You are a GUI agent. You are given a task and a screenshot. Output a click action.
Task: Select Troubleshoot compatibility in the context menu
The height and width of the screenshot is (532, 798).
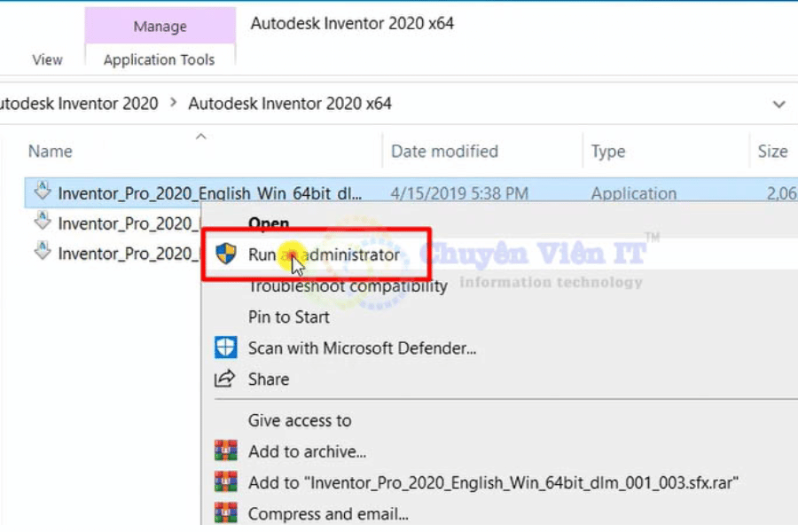point(348,286)
